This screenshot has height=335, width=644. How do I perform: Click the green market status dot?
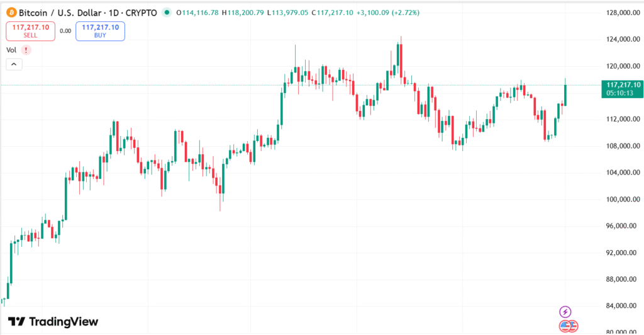click(x=166, y=13)
